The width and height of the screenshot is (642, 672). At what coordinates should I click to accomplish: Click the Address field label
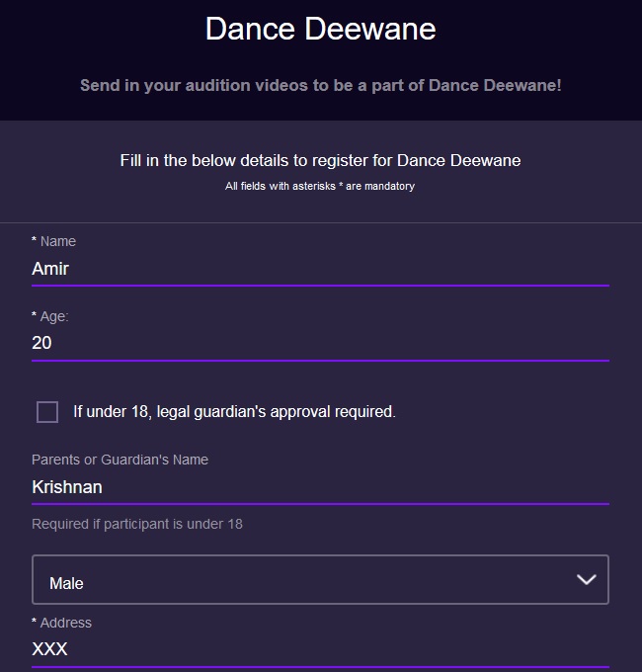point(65,623)
